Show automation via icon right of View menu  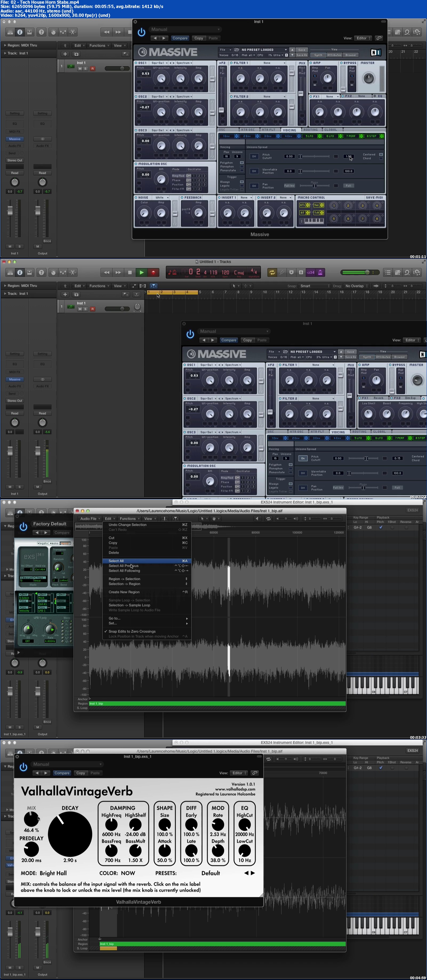(134, 286)
